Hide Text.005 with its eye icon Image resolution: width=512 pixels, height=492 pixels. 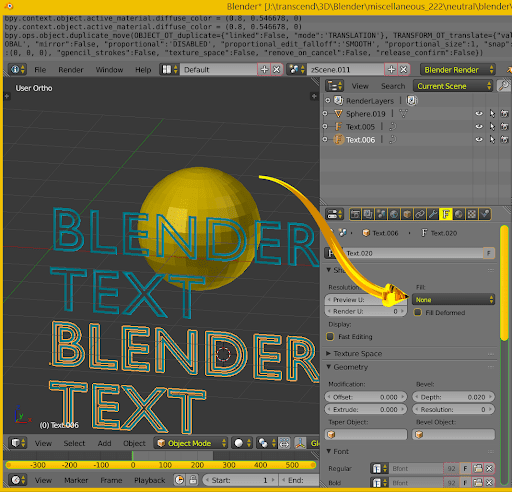(479, 127)
